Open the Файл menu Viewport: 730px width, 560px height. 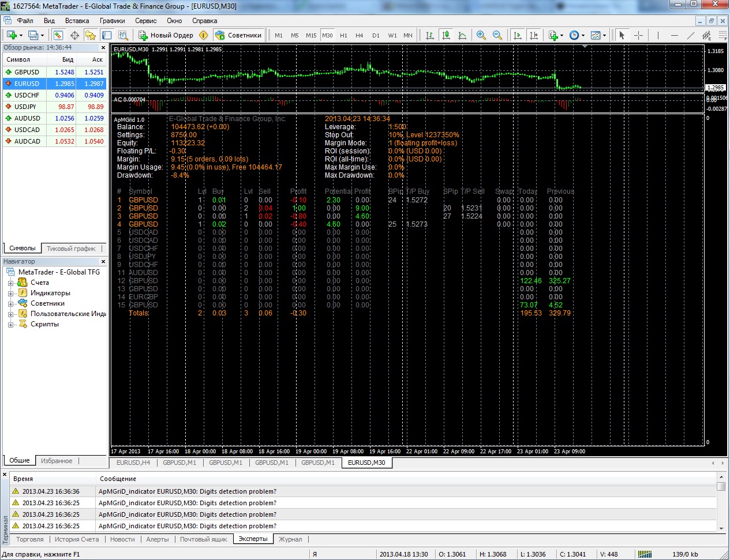point(25,21)
